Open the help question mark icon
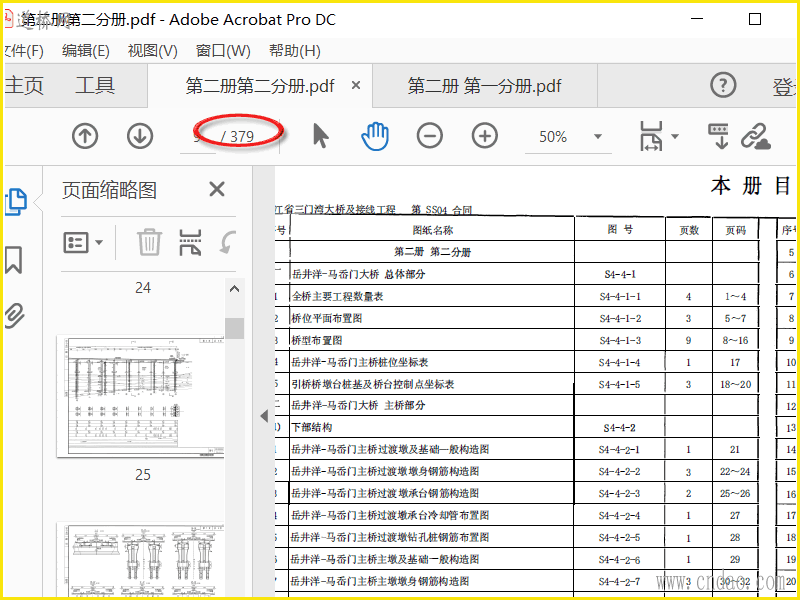The width and height of the screenshot is (800, 600). click(x=723, y=85)
